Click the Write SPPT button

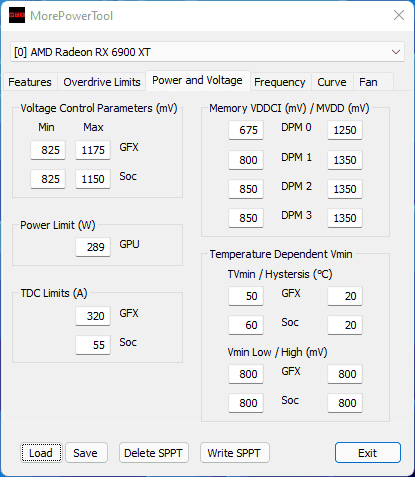click(x=234, y=453)
